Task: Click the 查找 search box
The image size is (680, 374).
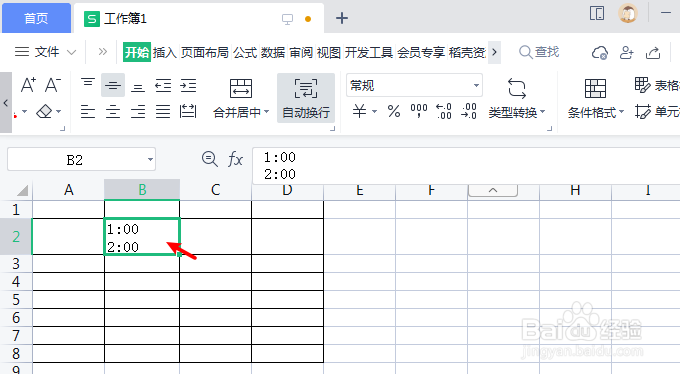Action: coord(539,52)
